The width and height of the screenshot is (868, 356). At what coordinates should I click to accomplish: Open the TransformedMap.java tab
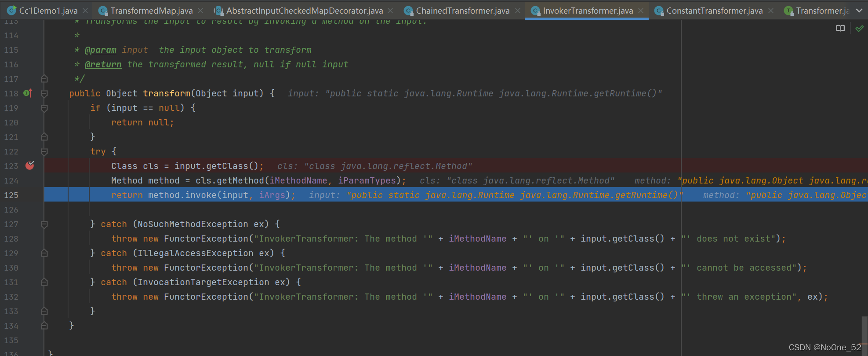click(x=152, y=10)
